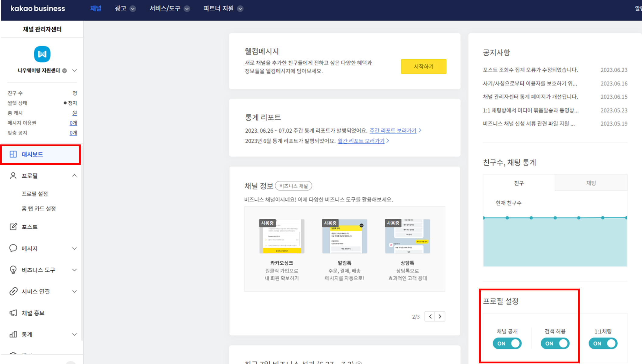The image size is (642, 364).
Task: Open the 카카오싱크 service thumbnail
Action: pyautogui.click(x=282, y=236)
